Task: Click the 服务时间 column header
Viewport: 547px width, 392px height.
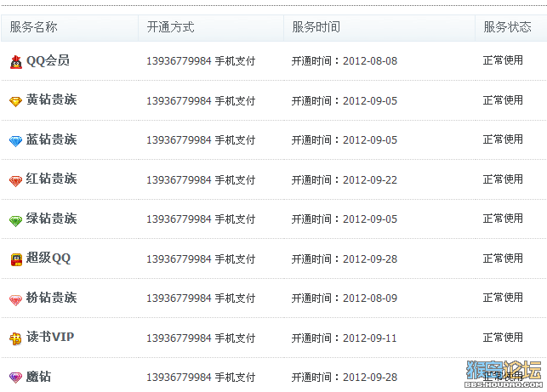Action: [316, 27]
